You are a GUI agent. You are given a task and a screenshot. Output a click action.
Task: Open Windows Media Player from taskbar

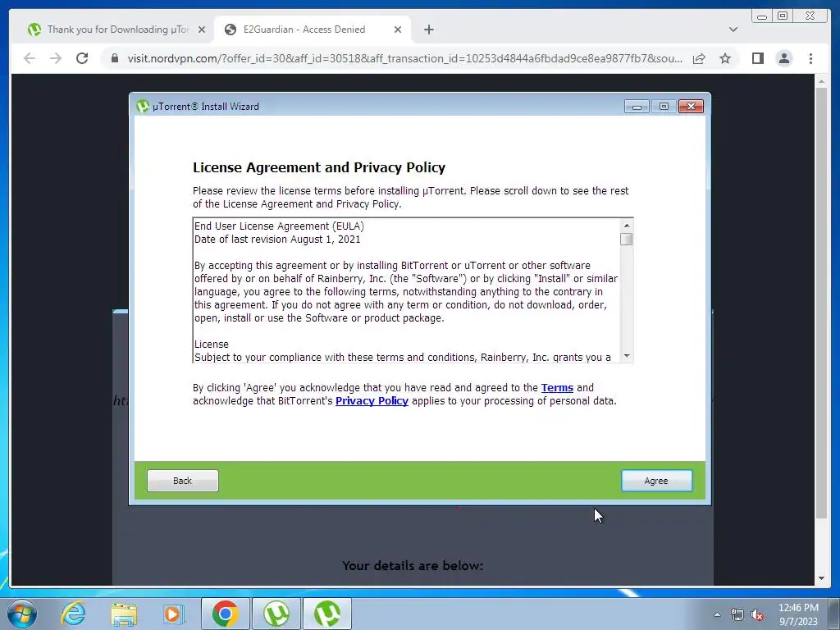[x=172, y=614]
